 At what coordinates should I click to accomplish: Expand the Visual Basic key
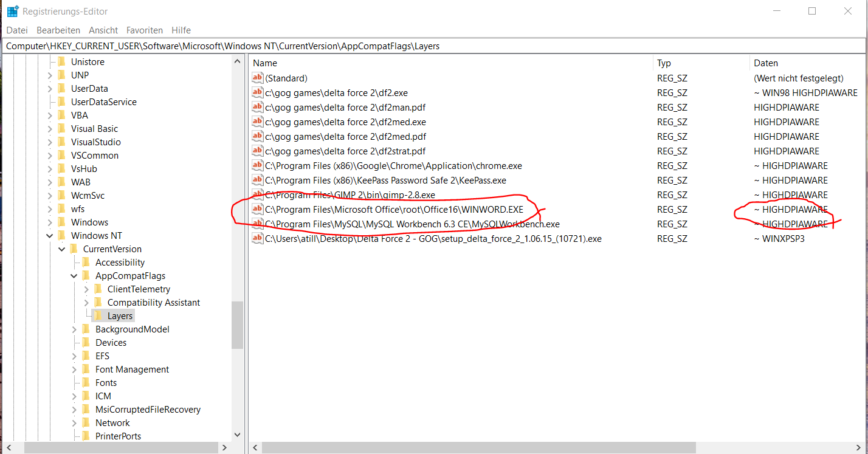pos(50,129)
